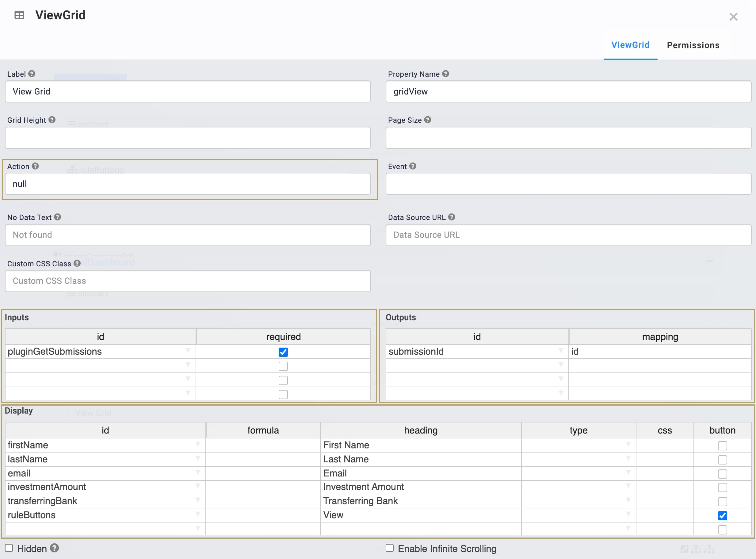Open help tooltip for Page Size
Screen dimensions: 756x559
click(428, 120)
